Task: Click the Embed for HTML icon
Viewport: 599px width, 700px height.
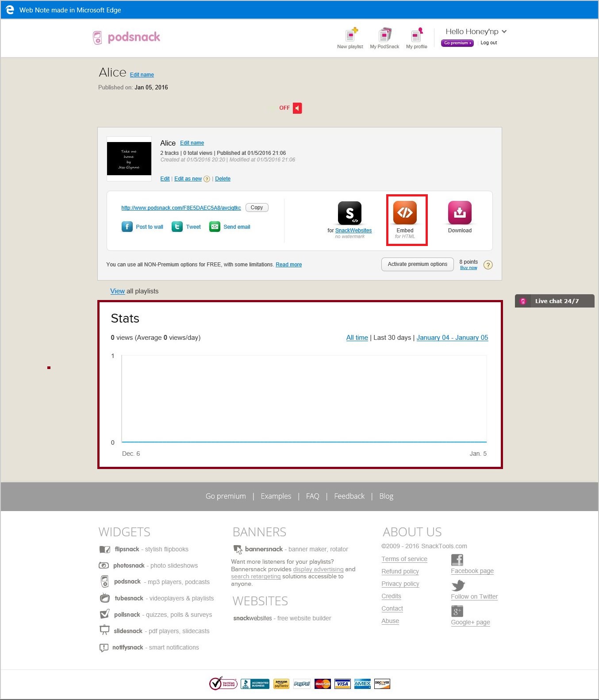Action: click(405, 213)
